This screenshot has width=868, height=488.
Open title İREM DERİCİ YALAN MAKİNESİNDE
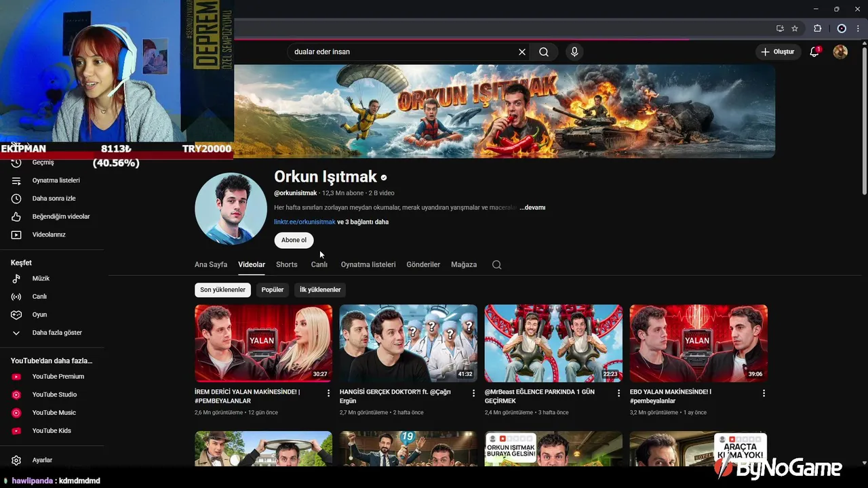(x=248, y=396)
